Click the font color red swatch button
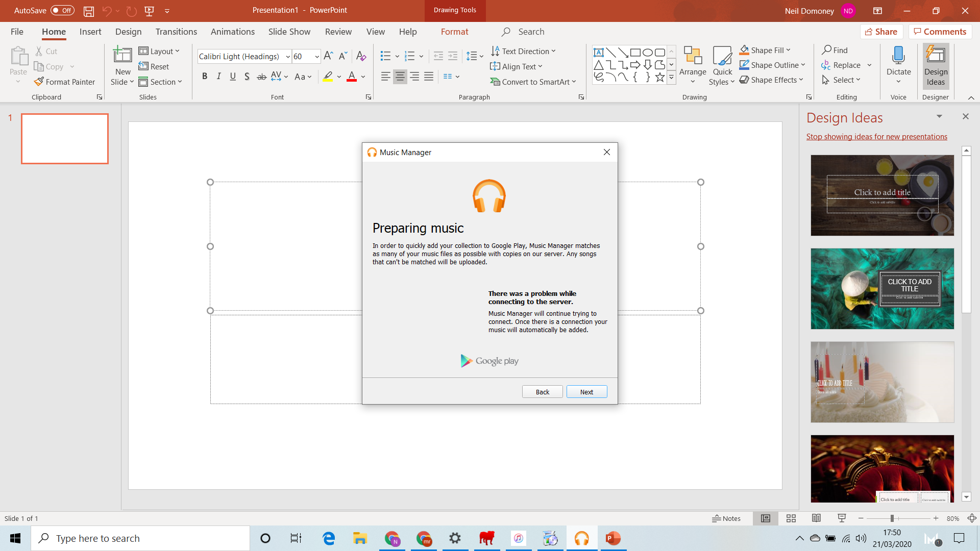Viewport: 980px width, 551px height. [352, 77]
